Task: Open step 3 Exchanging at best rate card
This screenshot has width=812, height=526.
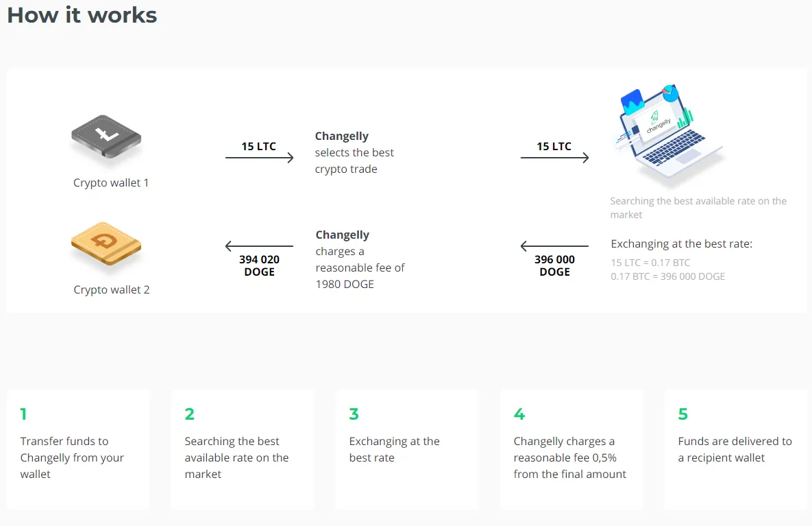Action: pyautogui.click(x=407, y=449)
